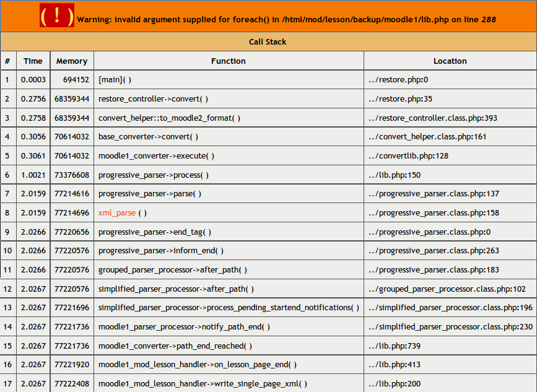Select the {main}( ) function cell
The height and width of the screenshot is (392, 537).
click(x=229, y=80)
